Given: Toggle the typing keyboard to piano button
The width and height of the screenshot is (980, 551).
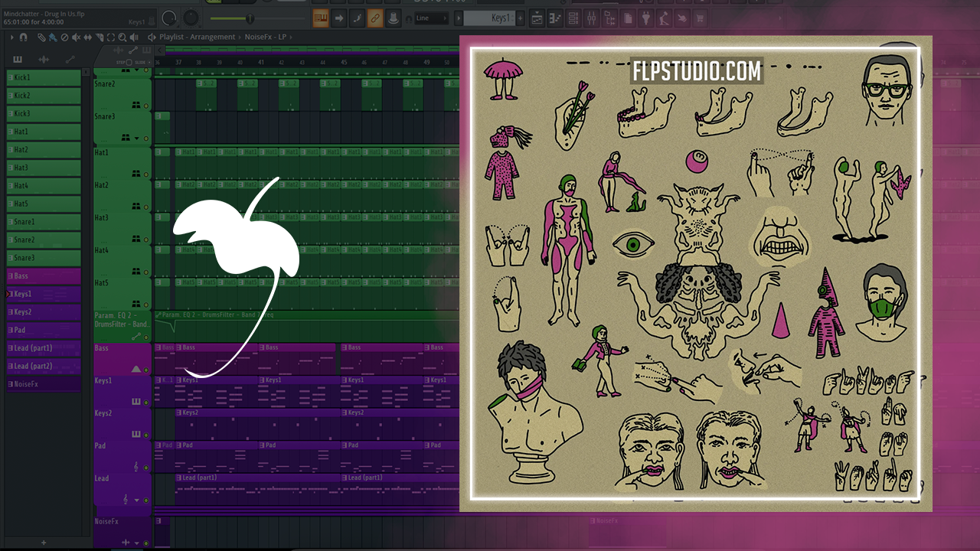Looking at the screenshot, I should (321, 18).
